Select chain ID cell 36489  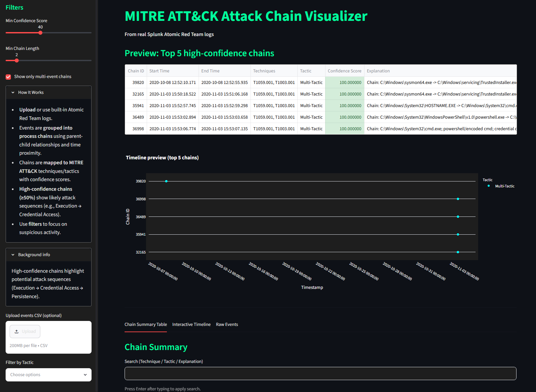pyautogui.click(x=136, y=117)
